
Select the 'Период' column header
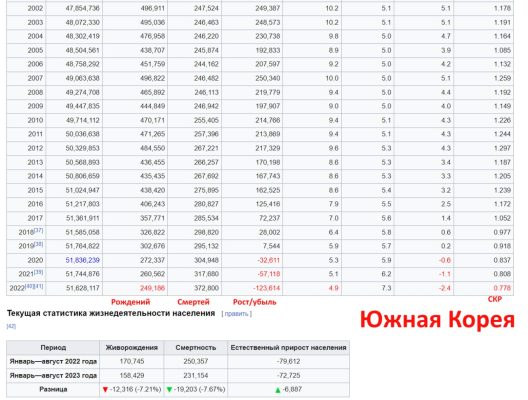click(x=53, y=347)
